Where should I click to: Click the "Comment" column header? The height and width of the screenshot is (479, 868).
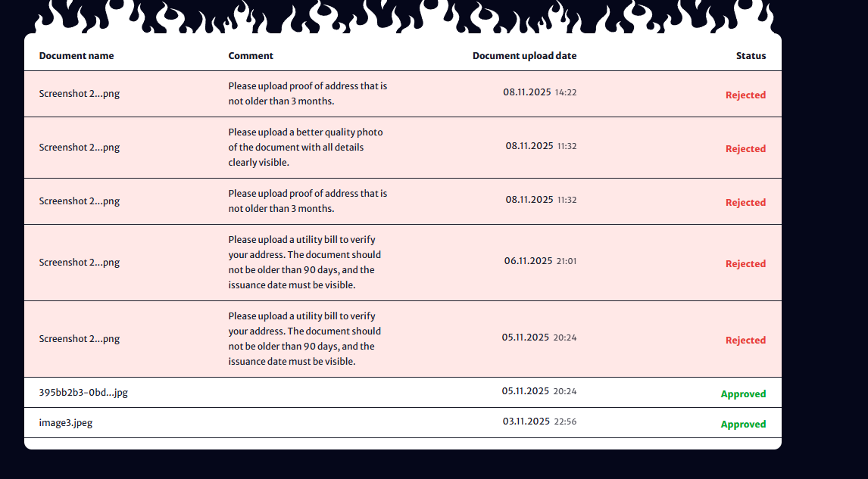[x=251, y=56]
